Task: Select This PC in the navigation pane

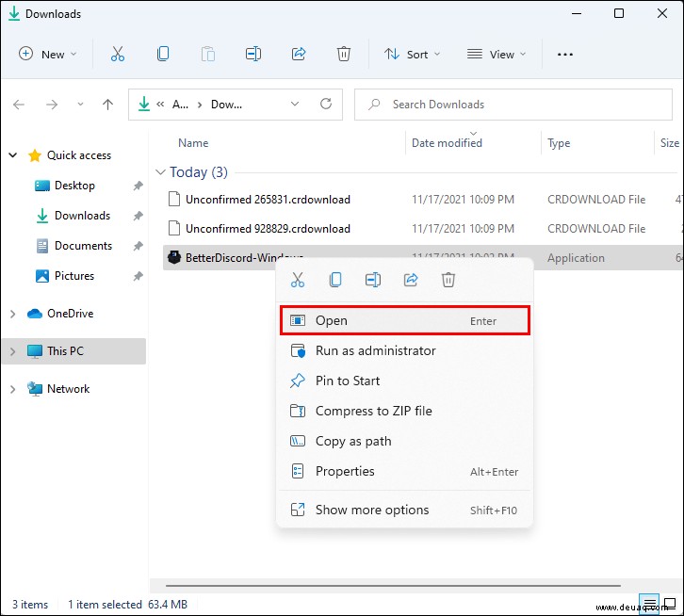Action: 65,351
